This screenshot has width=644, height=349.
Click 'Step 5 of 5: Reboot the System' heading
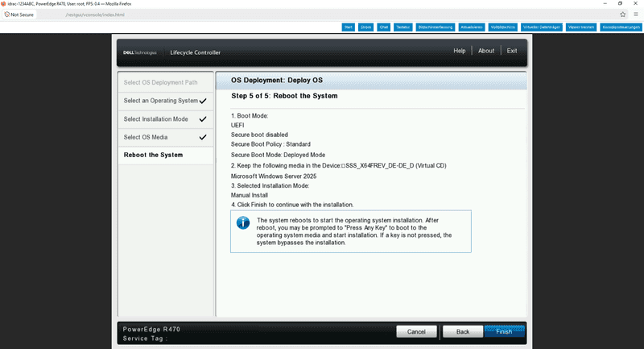click(284, 96)
